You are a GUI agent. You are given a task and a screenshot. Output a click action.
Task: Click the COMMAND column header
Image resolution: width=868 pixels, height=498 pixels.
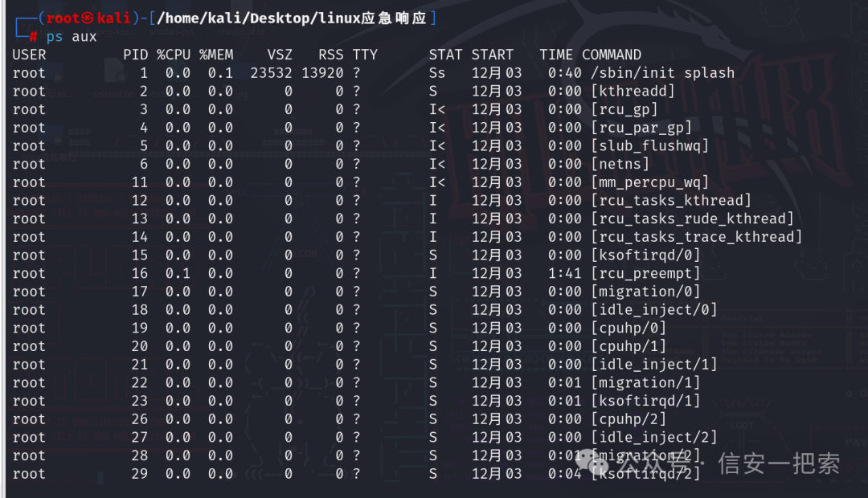coord(612,55)
